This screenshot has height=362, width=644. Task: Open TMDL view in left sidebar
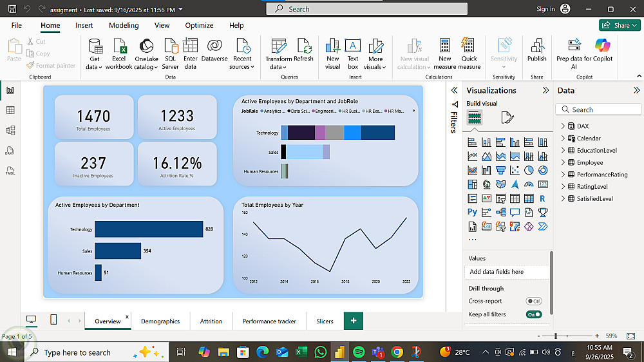point(10,170)
